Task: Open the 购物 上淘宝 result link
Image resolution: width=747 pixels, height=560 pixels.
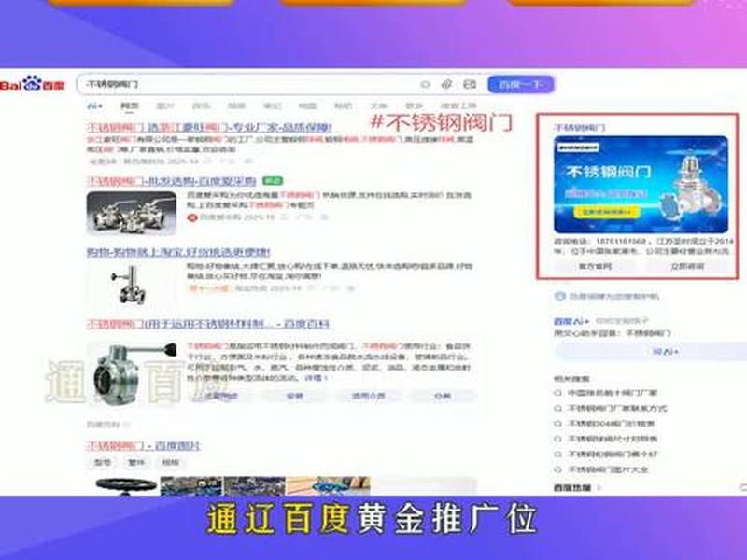Action: coord(178,252)
